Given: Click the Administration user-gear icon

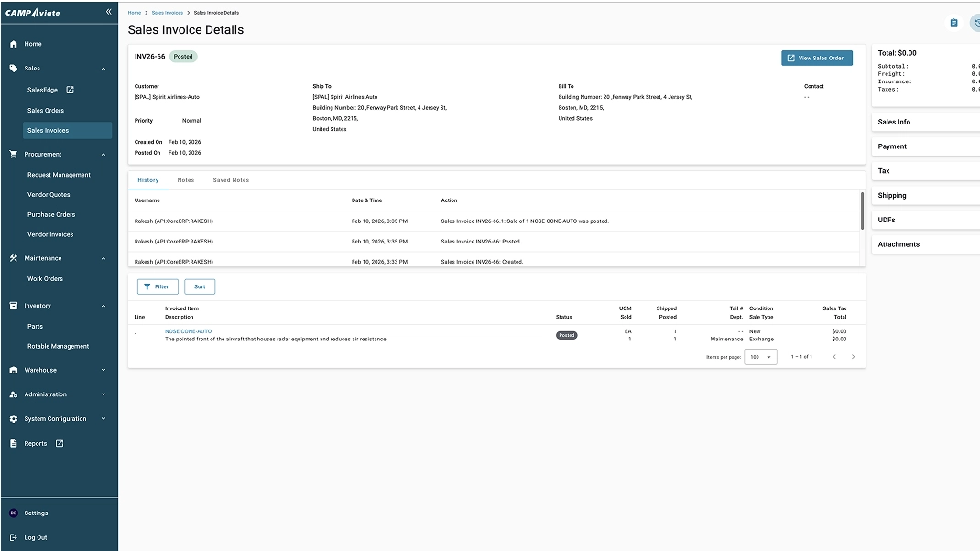Looking at the screenshot, I should [14, 394].
